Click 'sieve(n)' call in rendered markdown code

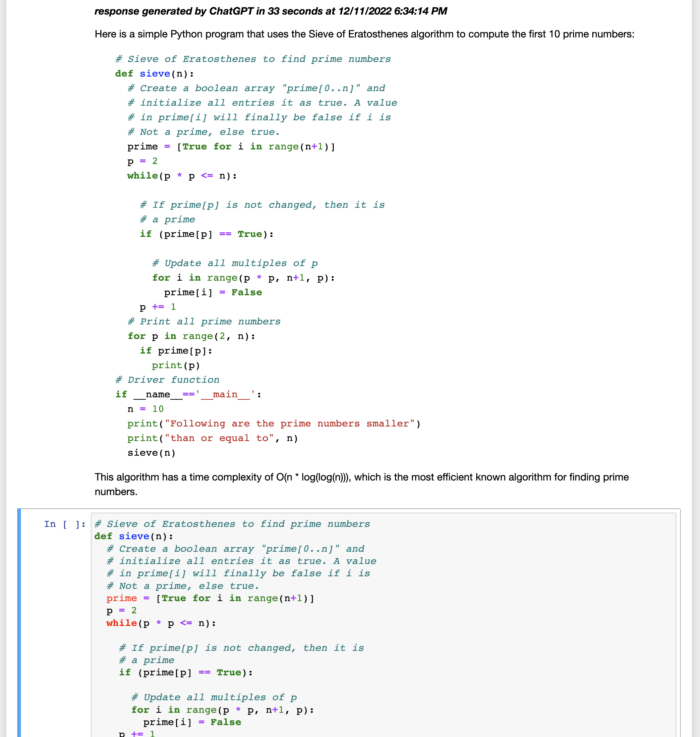click(151, 453)
